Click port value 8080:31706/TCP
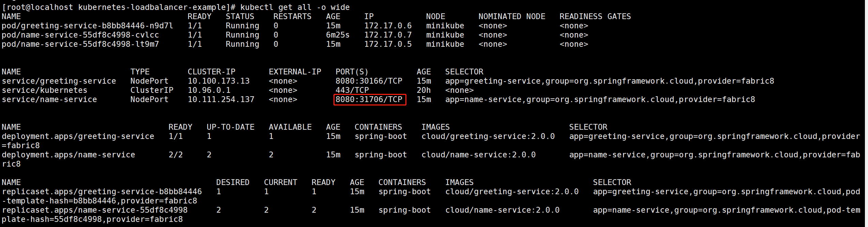This screenshot has height=227, width=868. click(x=369, y=99)
